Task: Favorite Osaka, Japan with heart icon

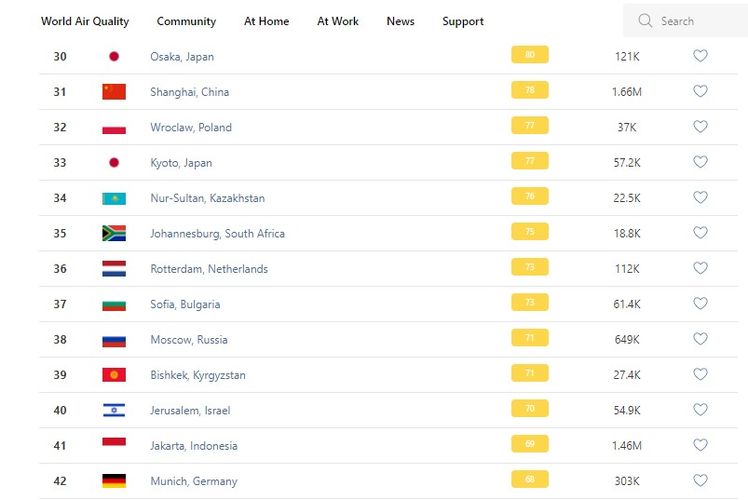Action: pos(700,56)
